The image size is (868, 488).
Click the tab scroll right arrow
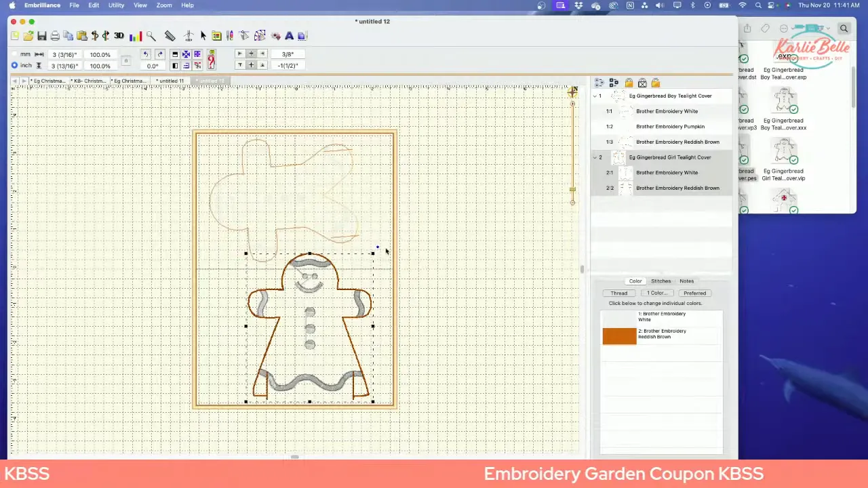tap(24, 81)
